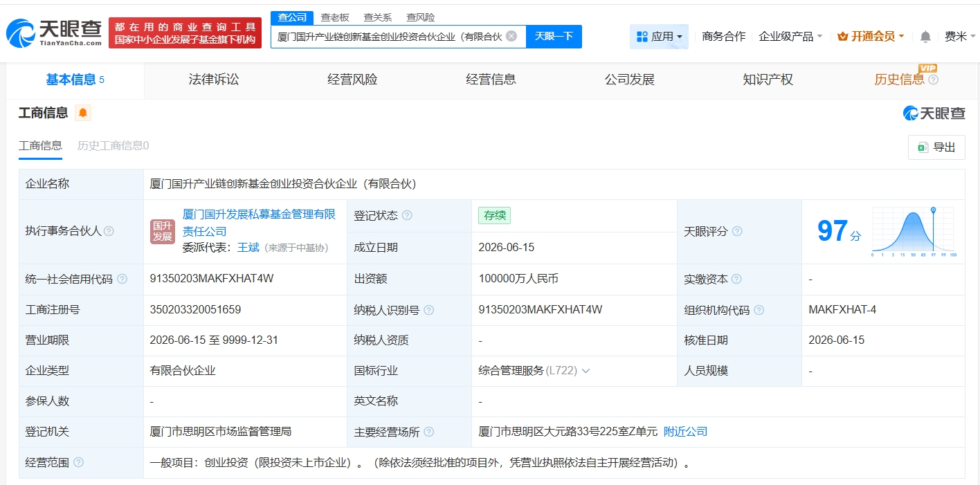Screen dimensions: 980x485
Task: Select the 工商信息 sub-tab
Action: pos(40,146)
